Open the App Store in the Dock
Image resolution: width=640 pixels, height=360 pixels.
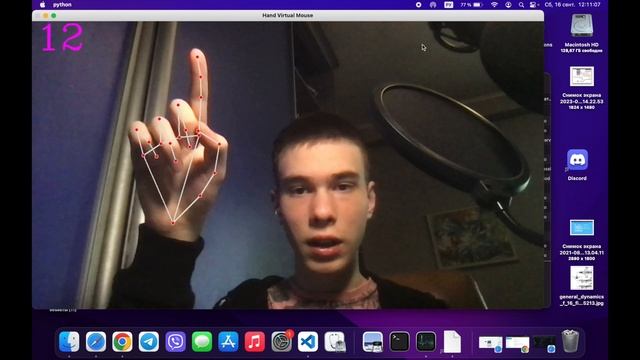228,341
